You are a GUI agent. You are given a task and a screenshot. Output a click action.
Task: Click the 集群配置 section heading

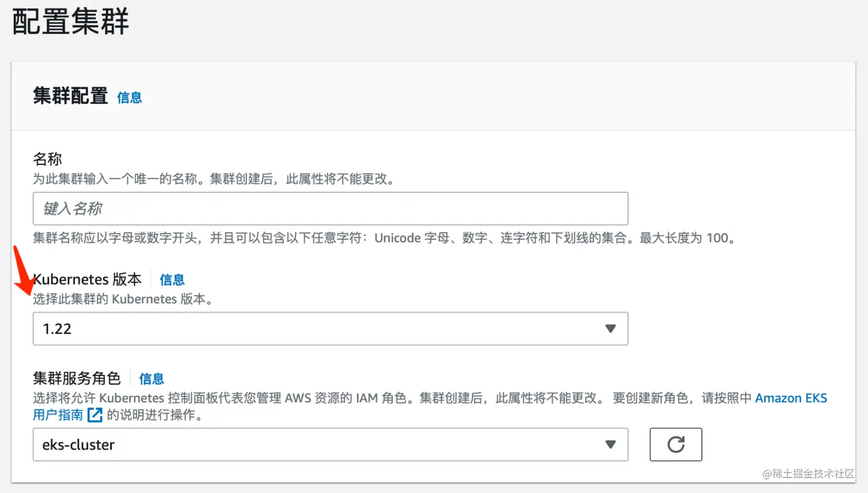[x=71, y=98]
